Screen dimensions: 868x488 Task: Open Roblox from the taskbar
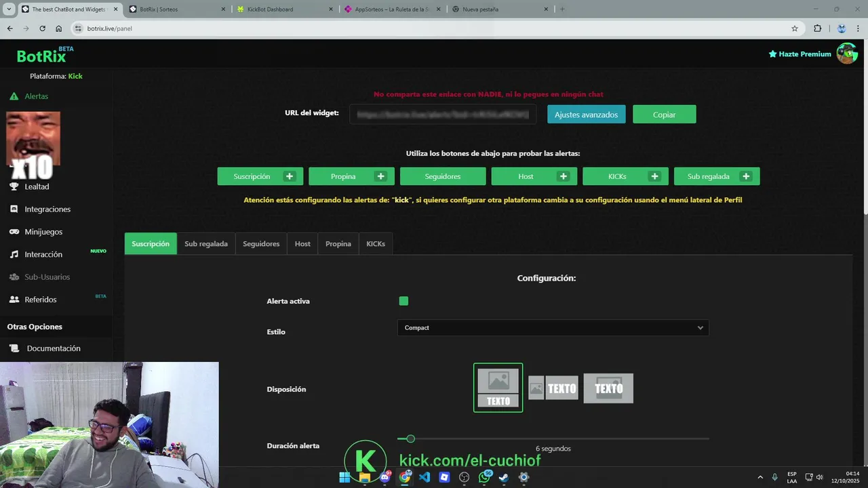point(444,477)
